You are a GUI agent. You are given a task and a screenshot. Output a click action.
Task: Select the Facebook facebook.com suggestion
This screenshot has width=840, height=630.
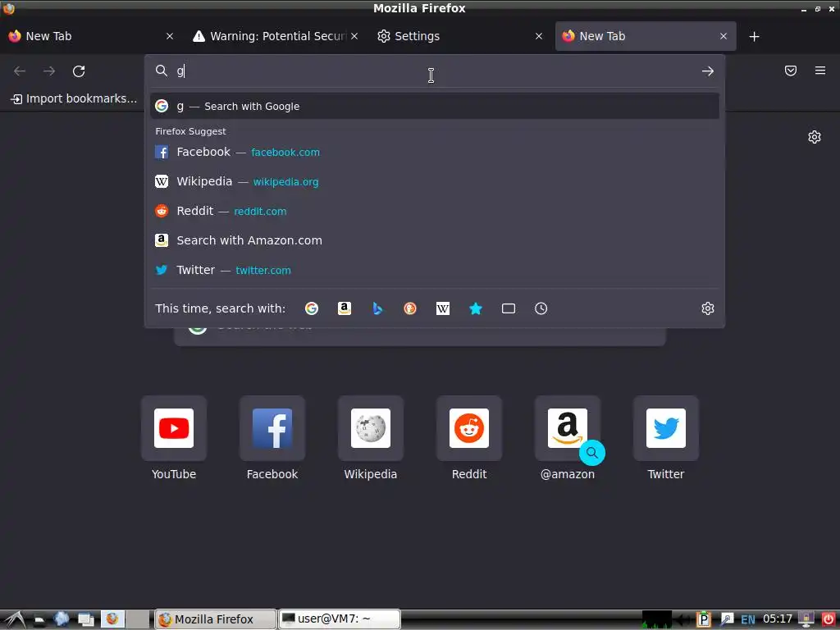point(435,152)
